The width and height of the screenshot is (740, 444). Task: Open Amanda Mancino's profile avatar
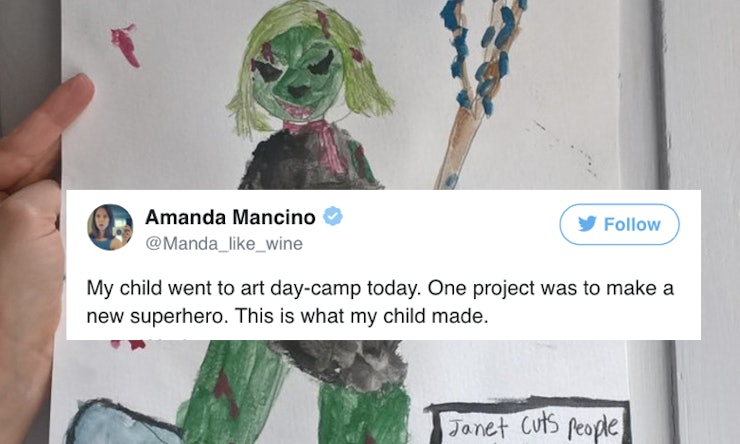click(110, 227)
